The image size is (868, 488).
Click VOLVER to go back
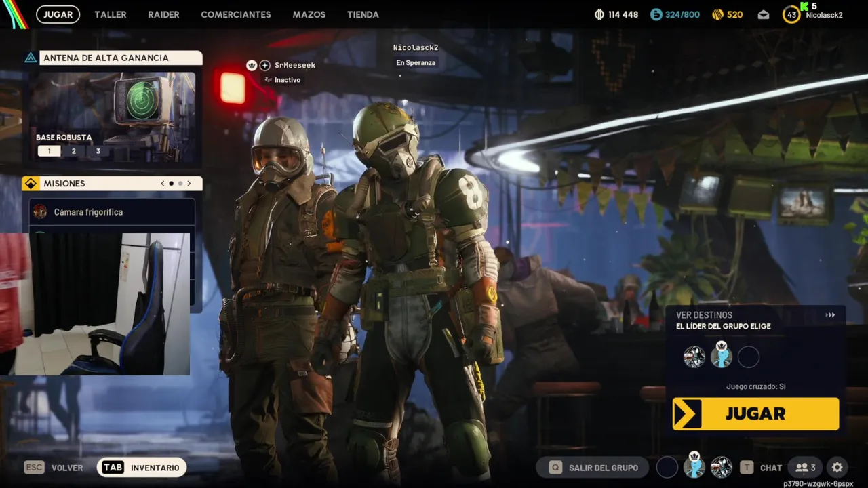[67, 468]
